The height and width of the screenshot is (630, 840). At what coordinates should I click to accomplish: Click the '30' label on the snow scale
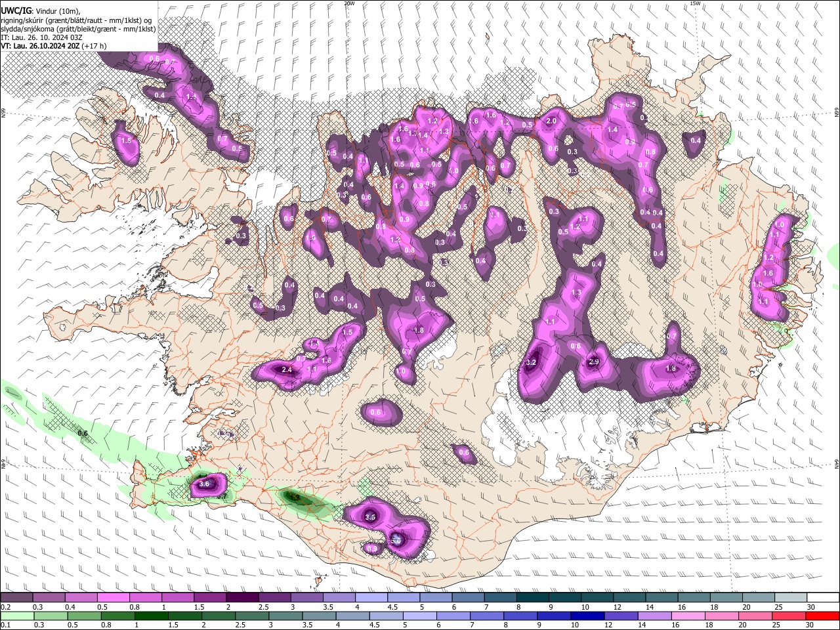[x=811, y=607]
